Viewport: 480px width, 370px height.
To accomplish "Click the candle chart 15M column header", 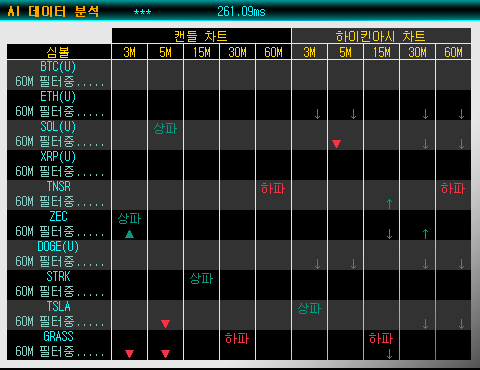I will click(201, 52).
